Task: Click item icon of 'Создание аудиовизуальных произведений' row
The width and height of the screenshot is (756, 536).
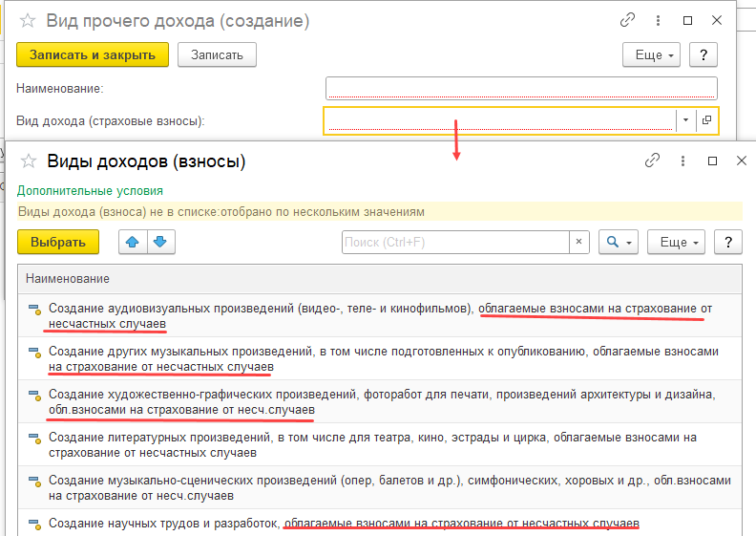Action: pyautogui.click(x=34, y=310)
